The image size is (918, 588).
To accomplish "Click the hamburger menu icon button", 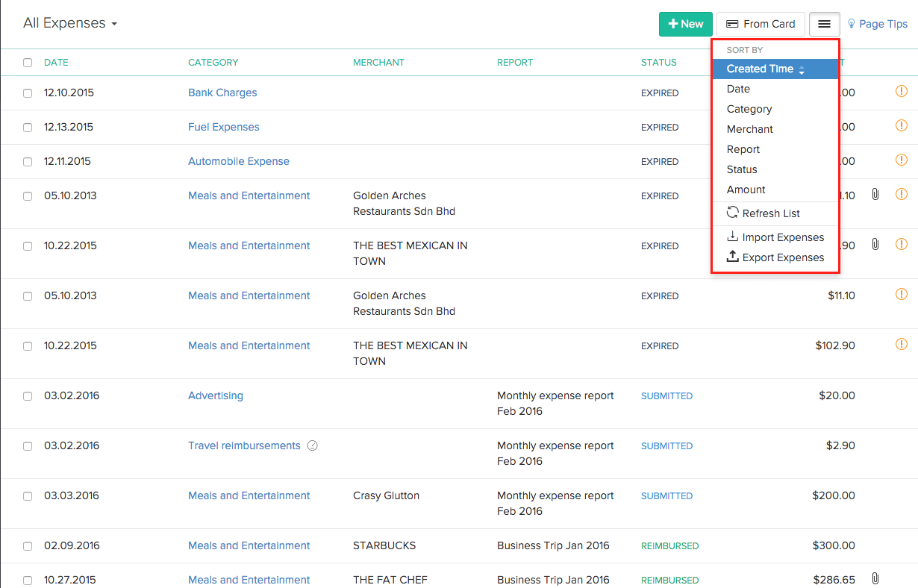I will point(824,24).
